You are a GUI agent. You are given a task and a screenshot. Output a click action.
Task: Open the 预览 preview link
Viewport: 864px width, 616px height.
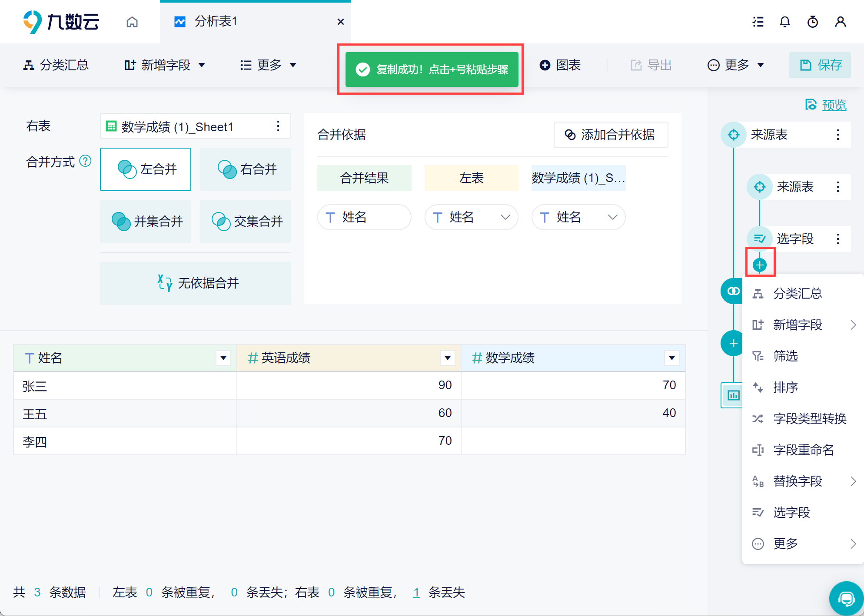834,105
